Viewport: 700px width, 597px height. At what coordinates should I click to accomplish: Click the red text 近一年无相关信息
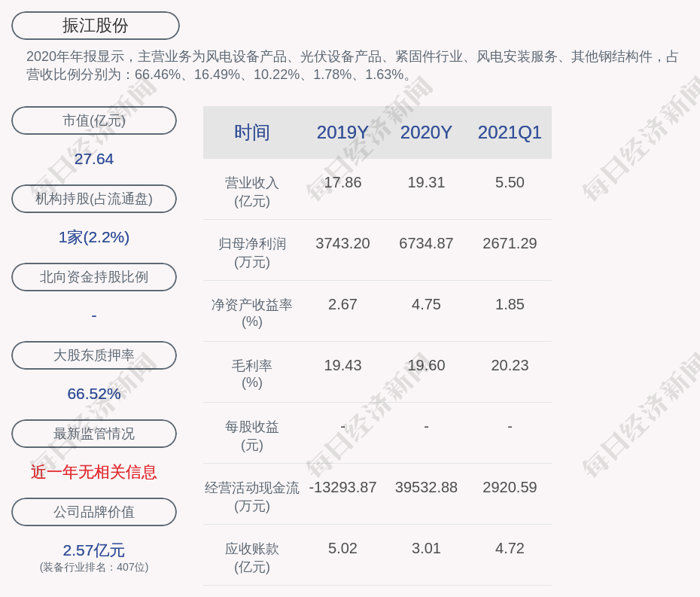pos(94,472)
